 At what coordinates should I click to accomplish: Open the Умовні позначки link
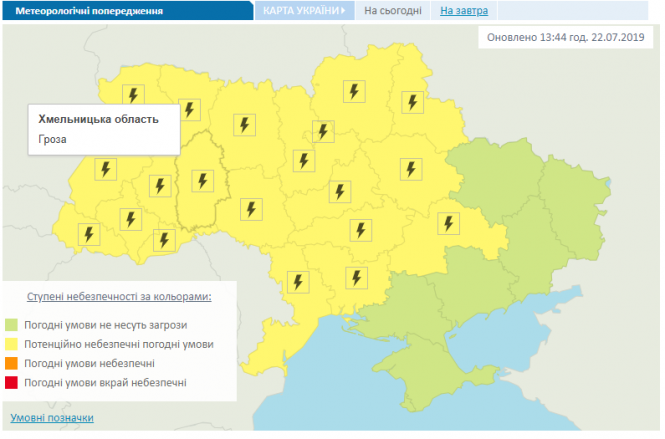51,417
